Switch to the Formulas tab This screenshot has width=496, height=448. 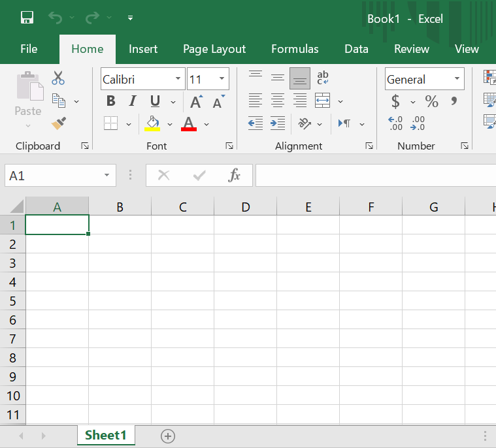pyautogui.click(x=295, y=49)
